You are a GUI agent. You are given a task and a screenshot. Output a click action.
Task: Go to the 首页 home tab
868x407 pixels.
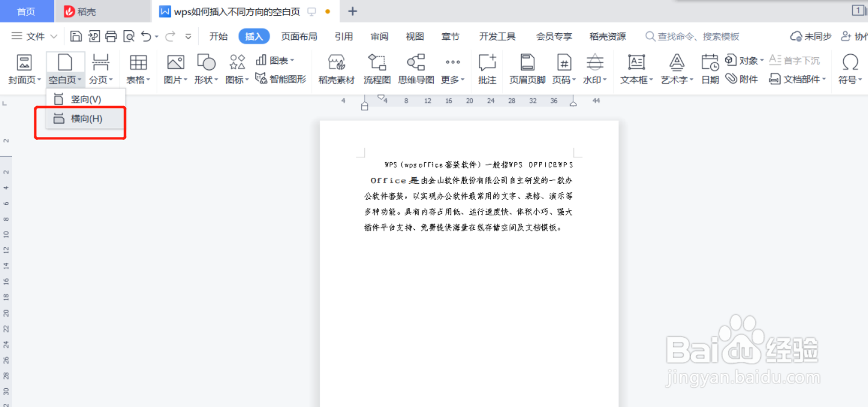click(26, 11)
